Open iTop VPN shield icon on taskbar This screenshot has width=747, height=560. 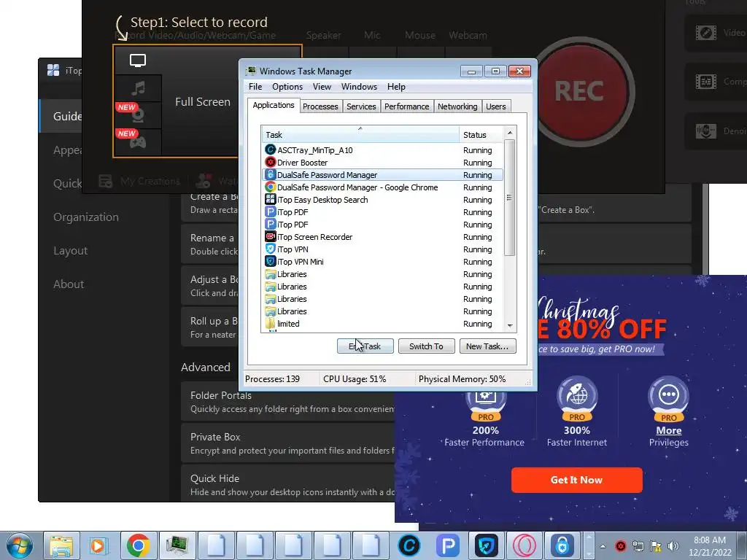486,545
